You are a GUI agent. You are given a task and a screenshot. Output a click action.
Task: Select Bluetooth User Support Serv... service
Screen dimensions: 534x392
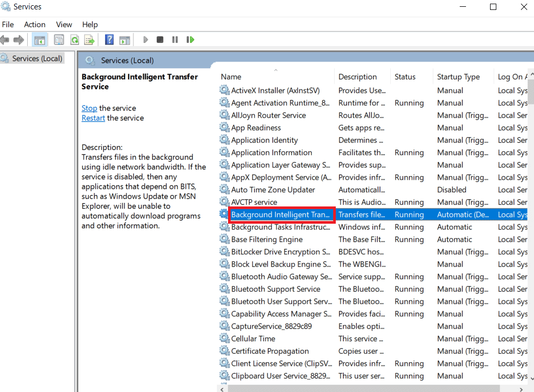click(281, 302)
